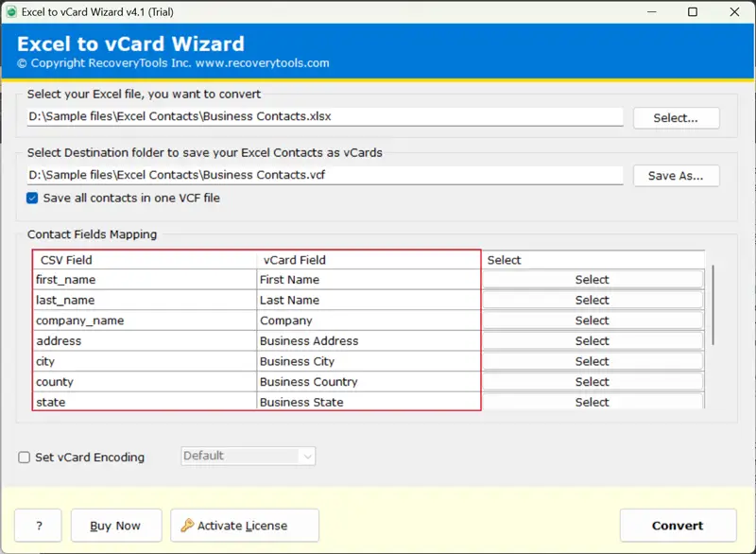Image resolution: width=756 pixels, height=554 pixels.
Task: Click Select... to browse for Excel file
Action: (675, 118)
